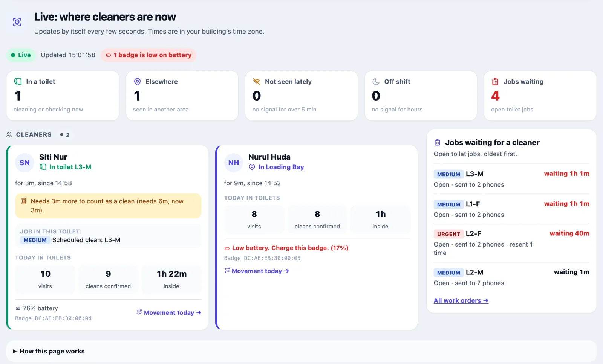Click the hourglass icon in the yellow notice
The height and width of the screenshot is (364, 603).
pyautogui.click(x=24, y=201)
